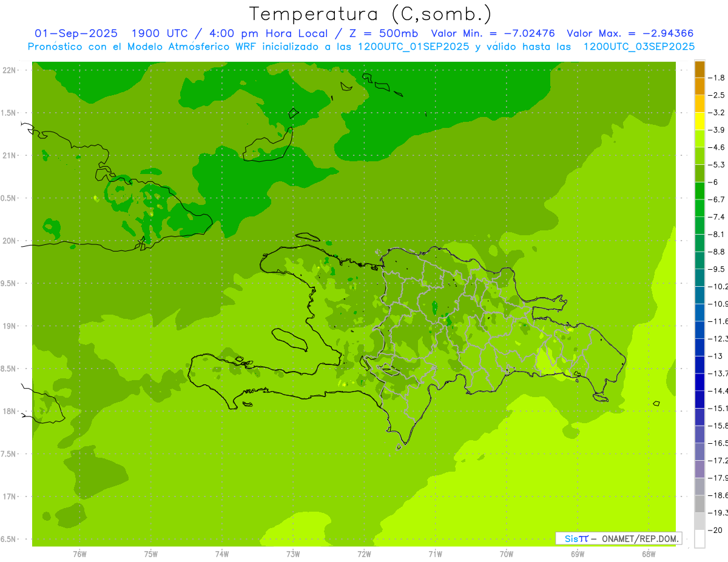Click the "19N" latitude label
The image size is (728, 562).
pos(8,326)
